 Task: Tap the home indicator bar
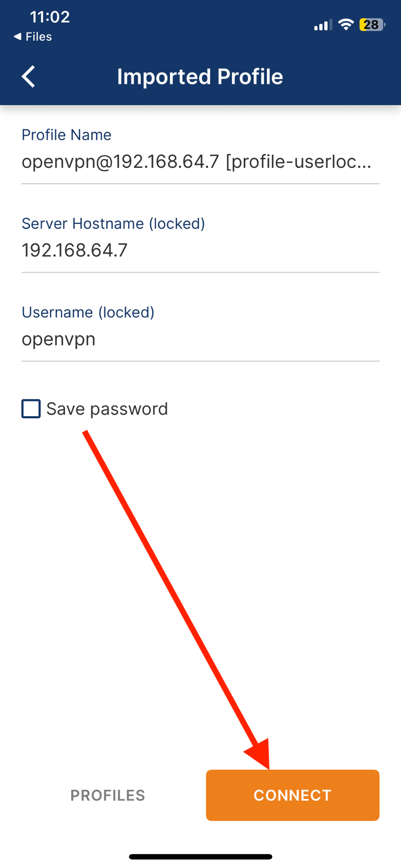[x=200, y=857]
